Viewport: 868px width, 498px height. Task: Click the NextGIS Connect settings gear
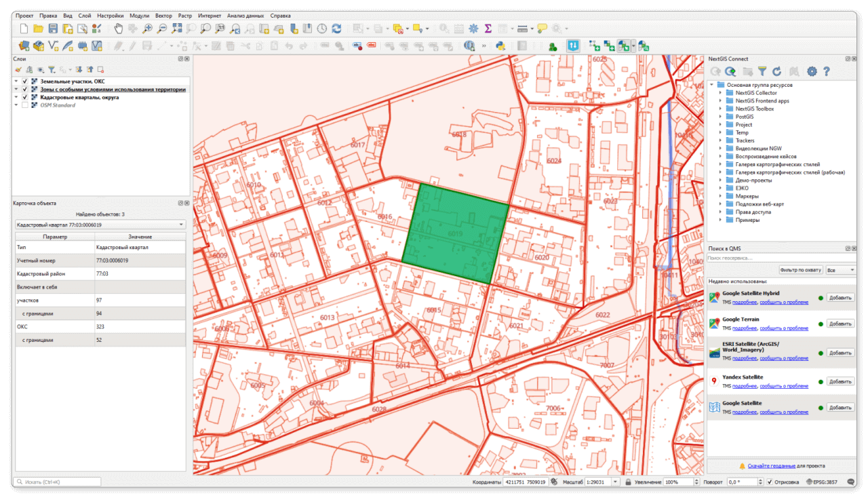[x=811, y=71]
